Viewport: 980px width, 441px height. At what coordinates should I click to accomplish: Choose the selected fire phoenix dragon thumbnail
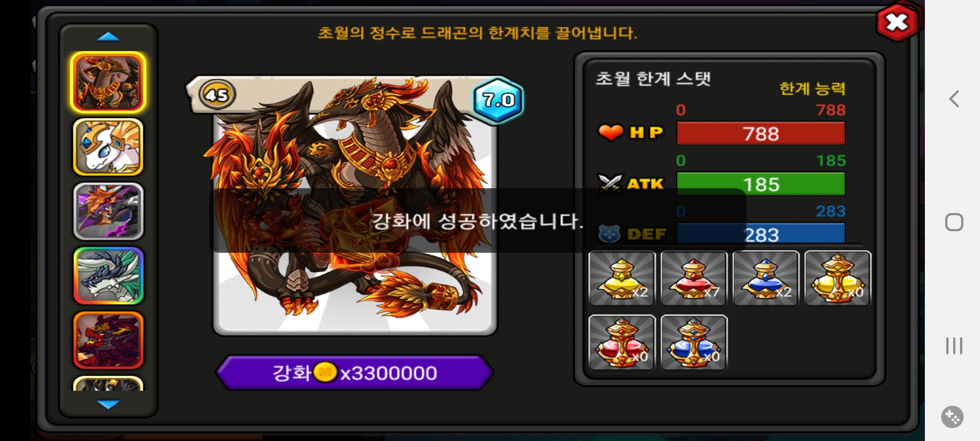108,82
